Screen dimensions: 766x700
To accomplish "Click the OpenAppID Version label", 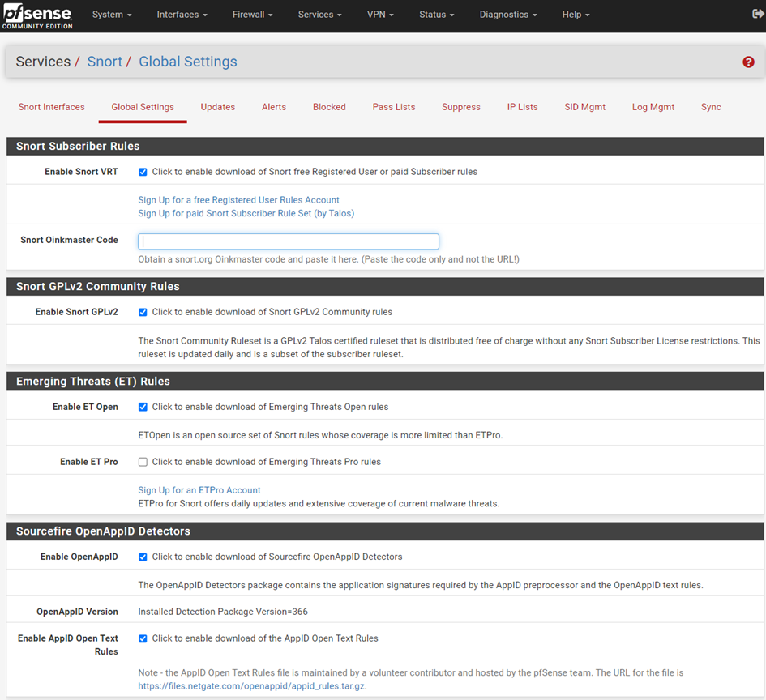I will (77, 612).
